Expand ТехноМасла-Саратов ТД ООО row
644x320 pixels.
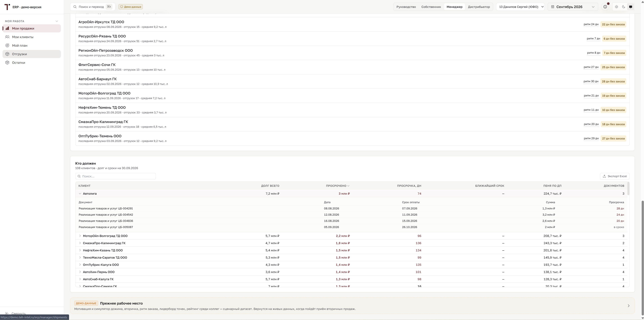80,258
